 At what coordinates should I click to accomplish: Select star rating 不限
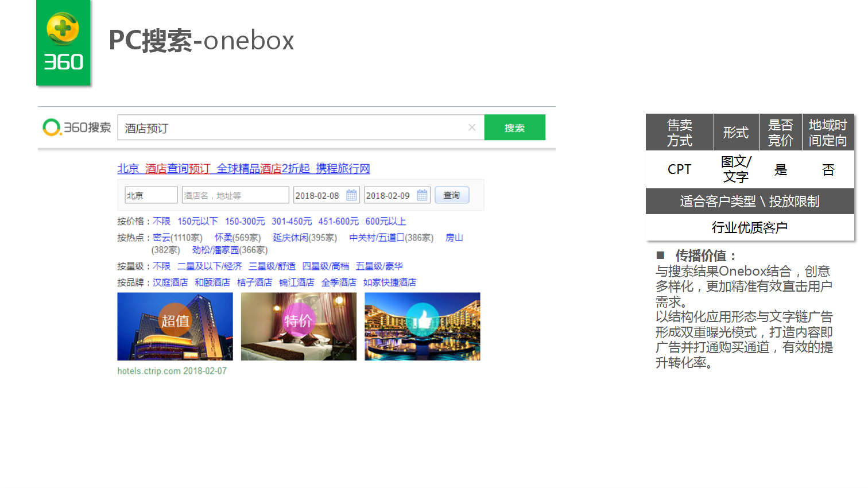(x=161, y=266)
